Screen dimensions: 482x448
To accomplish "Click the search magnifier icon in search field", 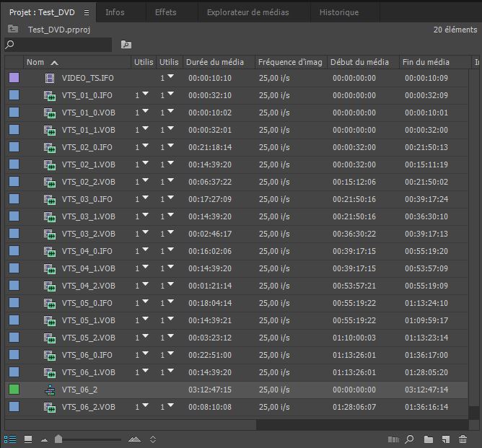I will 9,45.
